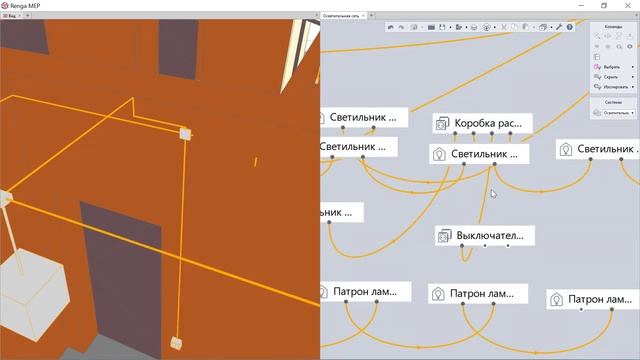Screen dimensions: 640x360
Task: Click the export icon in toolbar
Action: [459, 27]
